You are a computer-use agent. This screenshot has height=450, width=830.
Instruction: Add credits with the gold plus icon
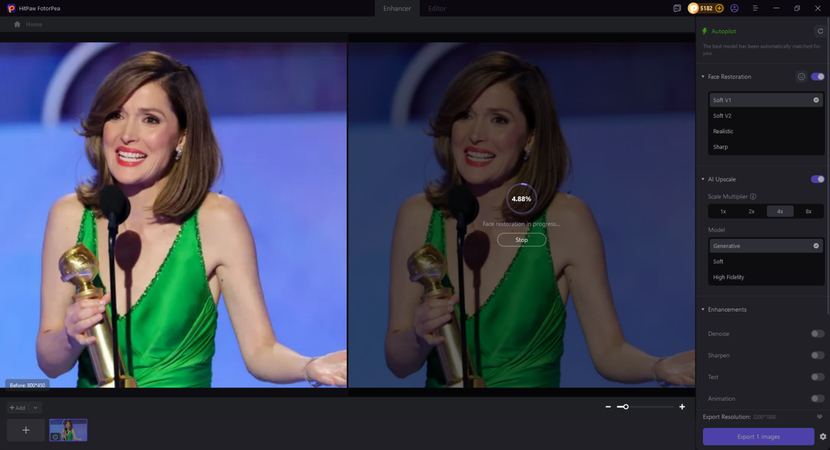[719, 8]
